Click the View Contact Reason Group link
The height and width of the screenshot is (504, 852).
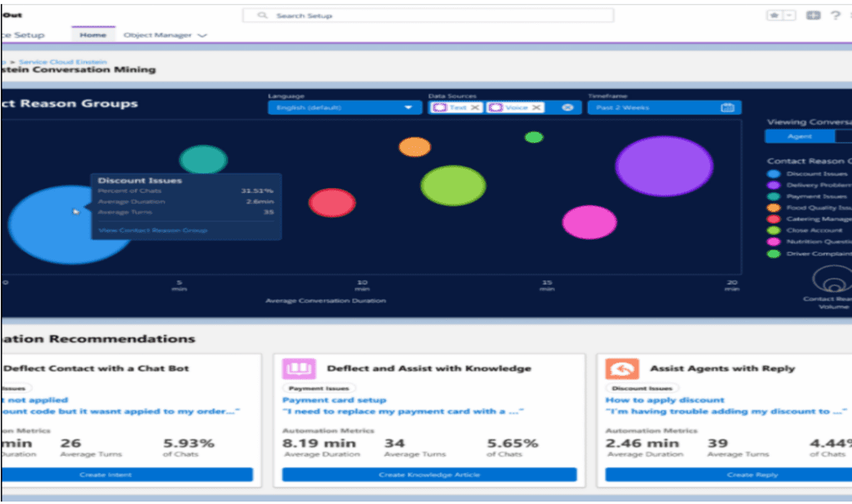tap(152, 230)
